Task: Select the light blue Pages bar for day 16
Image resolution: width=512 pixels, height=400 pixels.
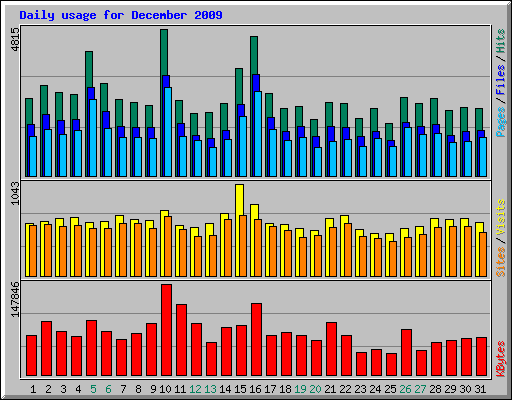Action: [258, 134]
